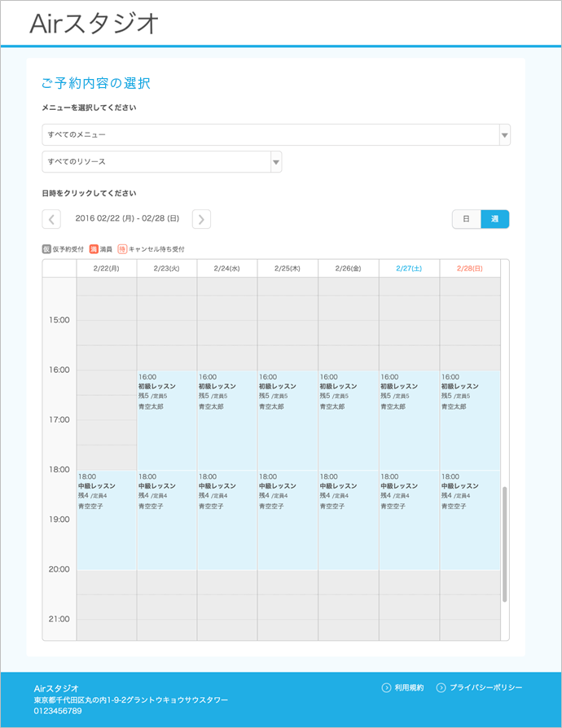Click the footer Airスタジオ name
Screen dimensions: 562x728
[56, 689]
